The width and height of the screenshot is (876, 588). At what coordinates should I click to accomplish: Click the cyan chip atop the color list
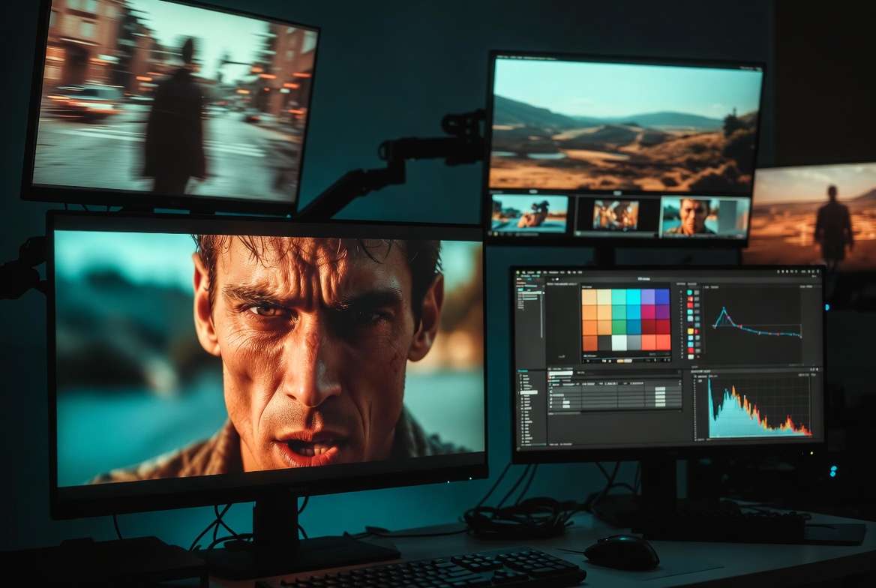691,292
